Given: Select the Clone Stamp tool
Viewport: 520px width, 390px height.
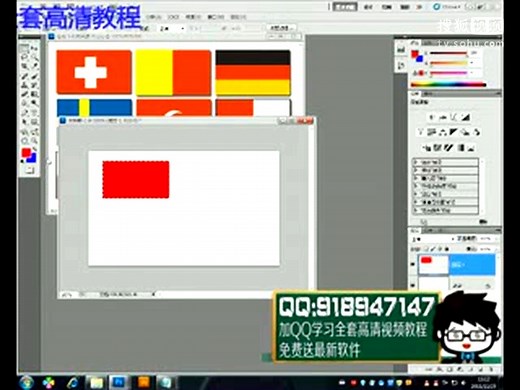Looking at the screenshot, I should [x=24, y=85].
